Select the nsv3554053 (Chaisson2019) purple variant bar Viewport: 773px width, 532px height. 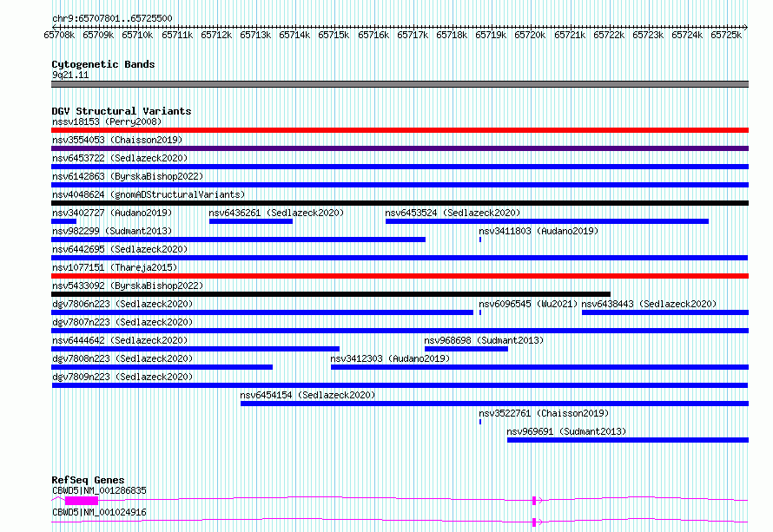click(x=400, y=148)
